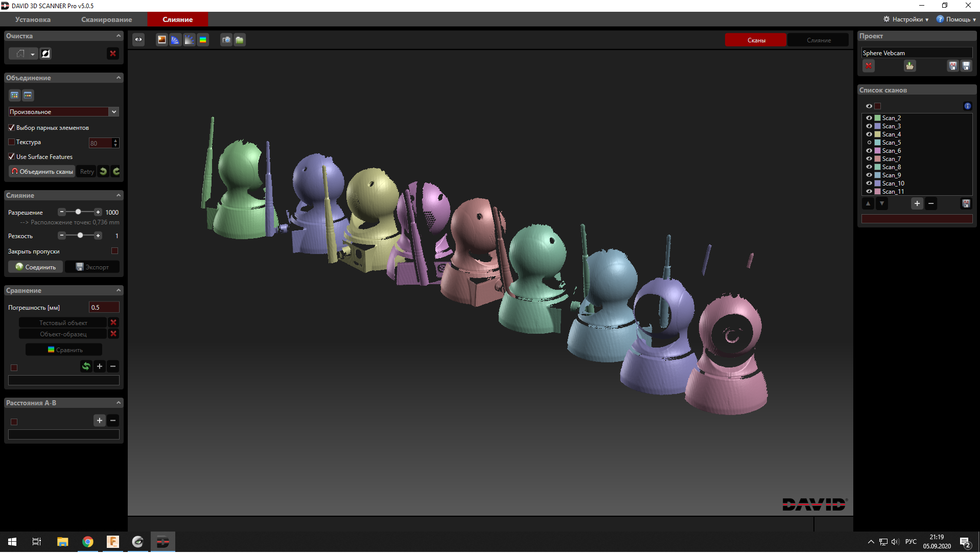Click the add scan plus icon
Viewport: 980px width, 553px height.
pos(917,204)
